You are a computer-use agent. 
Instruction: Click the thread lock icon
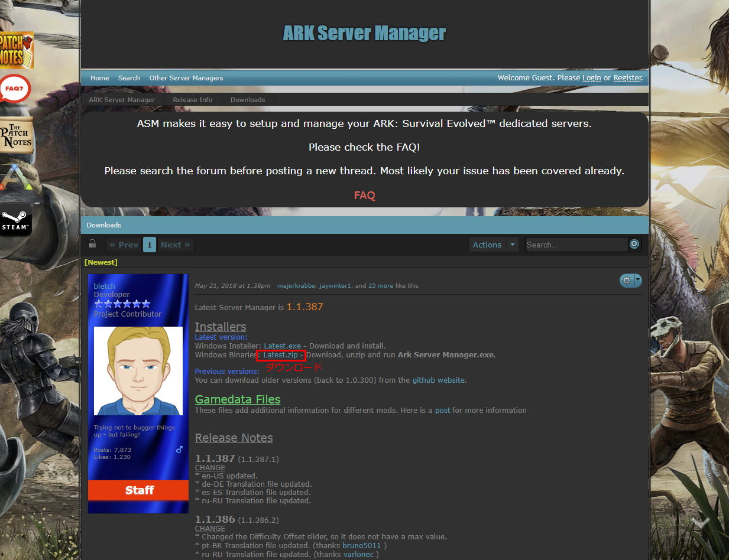[92, 244]
